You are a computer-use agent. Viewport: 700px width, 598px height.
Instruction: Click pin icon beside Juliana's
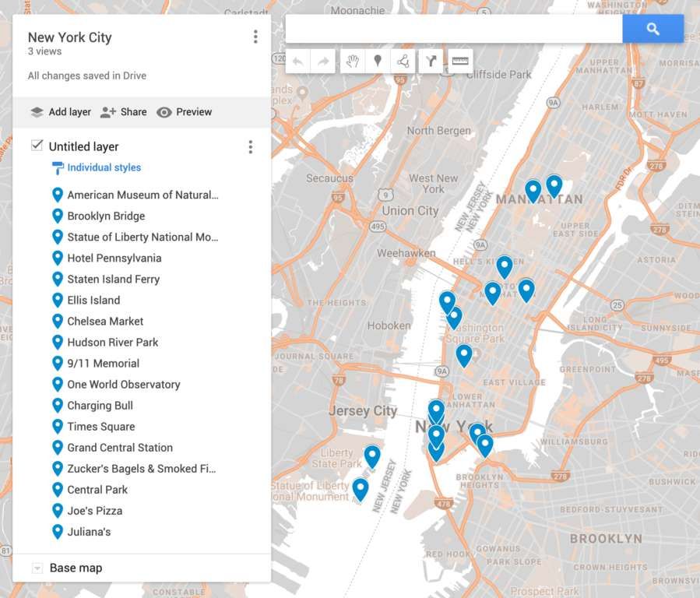[58, 532]
